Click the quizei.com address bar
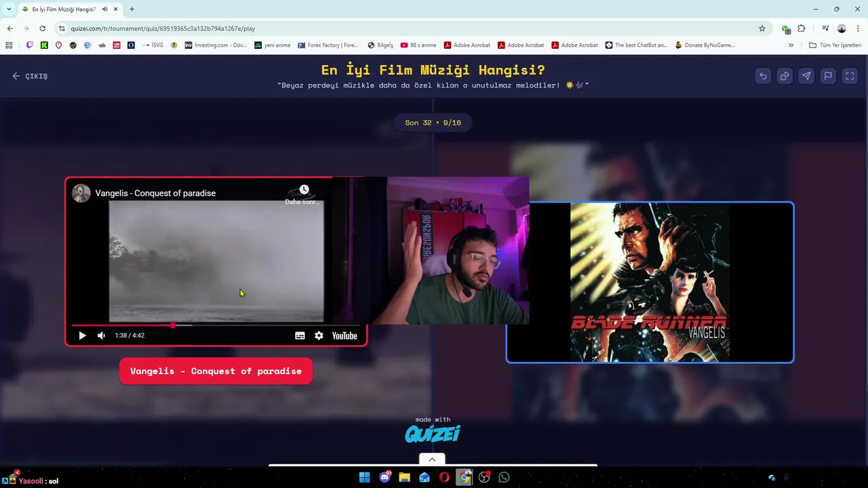Screen dimensions: 868x488 tap(407, 28)
